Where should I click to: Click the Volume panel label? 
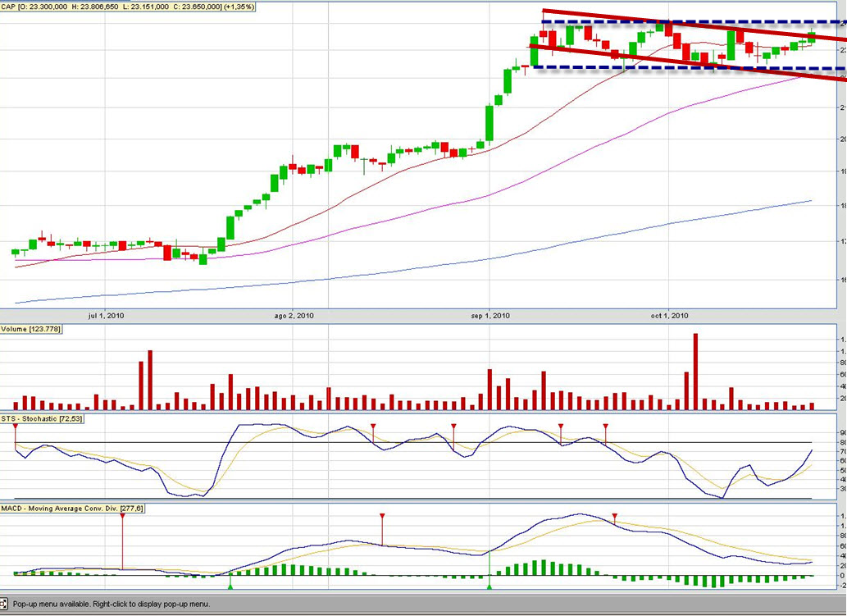coord(31,329)
